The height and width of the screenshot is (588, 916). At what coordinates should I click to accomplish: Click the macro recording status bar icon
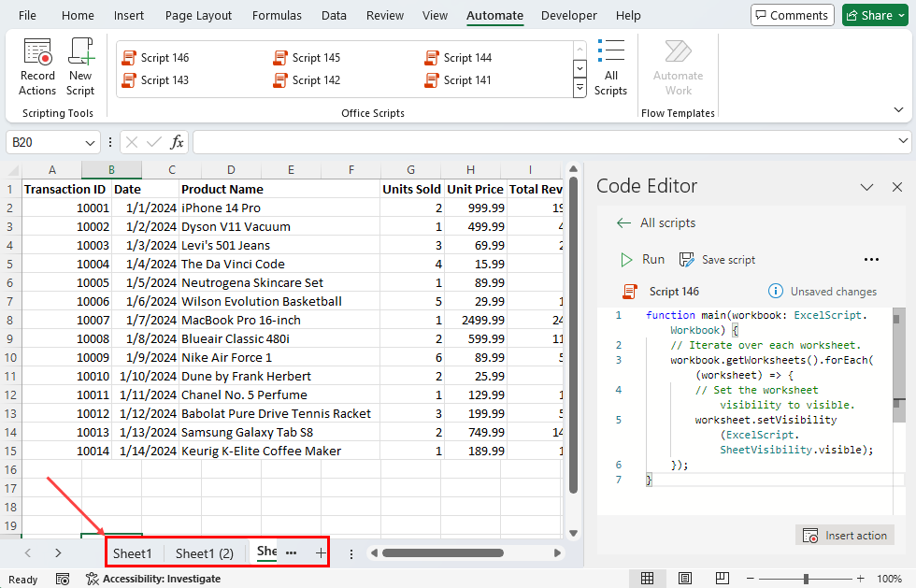coord(63,580)
